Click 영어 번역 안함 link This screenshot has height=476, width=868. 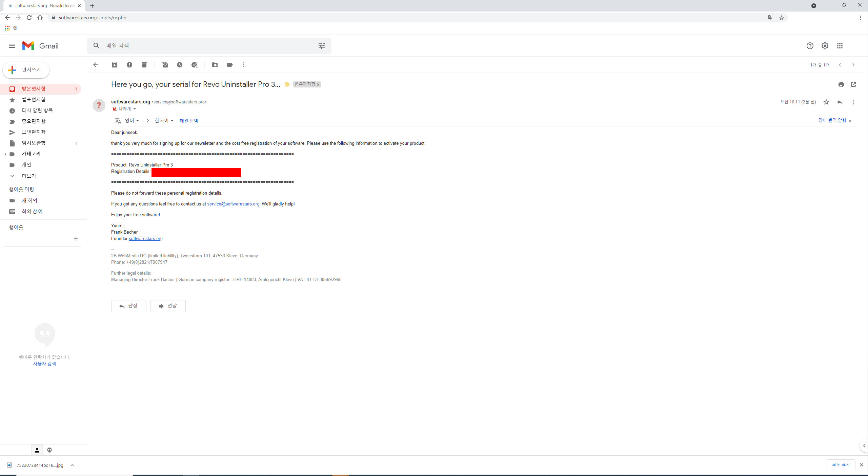coord(832,120)
